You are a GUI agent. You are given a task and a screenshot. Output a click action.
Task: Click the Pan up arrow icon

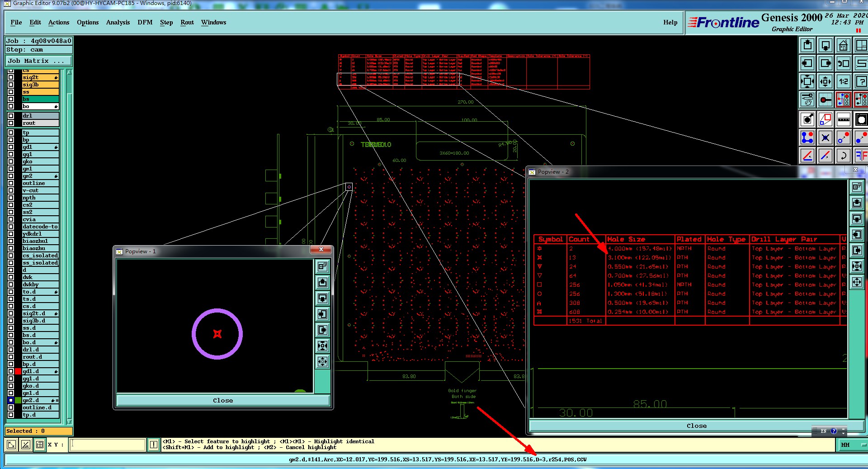807,45
